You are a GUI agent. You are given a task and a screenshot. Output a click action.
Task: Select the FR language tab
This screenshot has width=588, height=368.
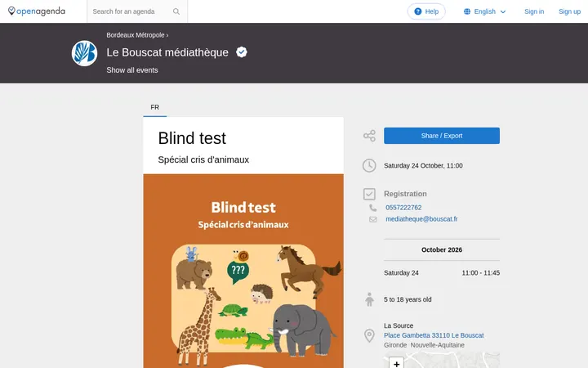click(x=155, y=107)
